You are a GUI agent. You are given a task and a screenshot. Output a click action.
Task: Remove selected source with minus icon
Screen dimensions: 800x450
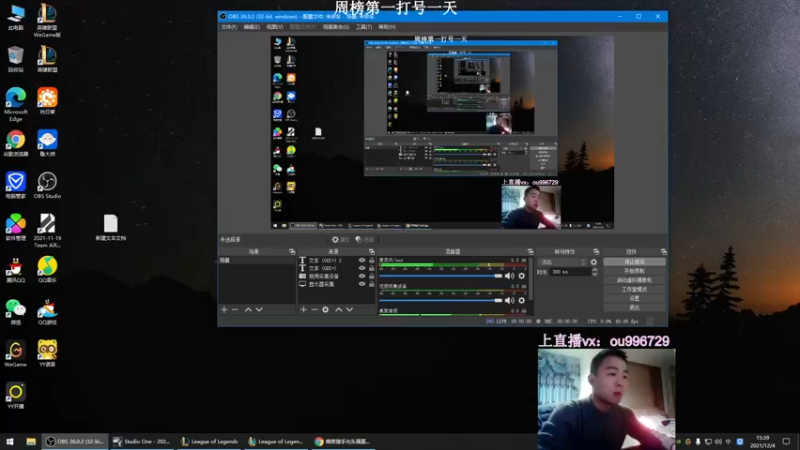click(314, 310)
